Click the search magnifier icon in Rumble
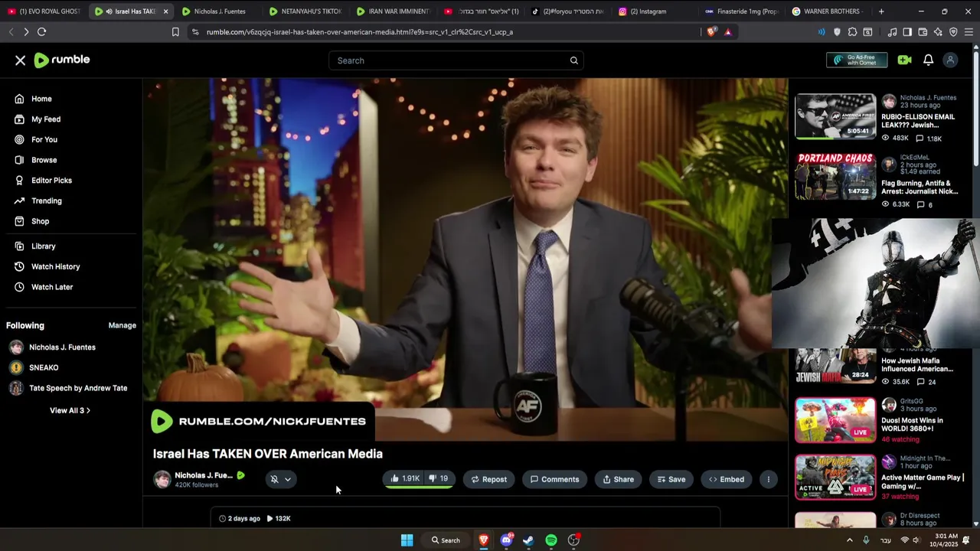The image size is (980, 551). pos(573,60)
